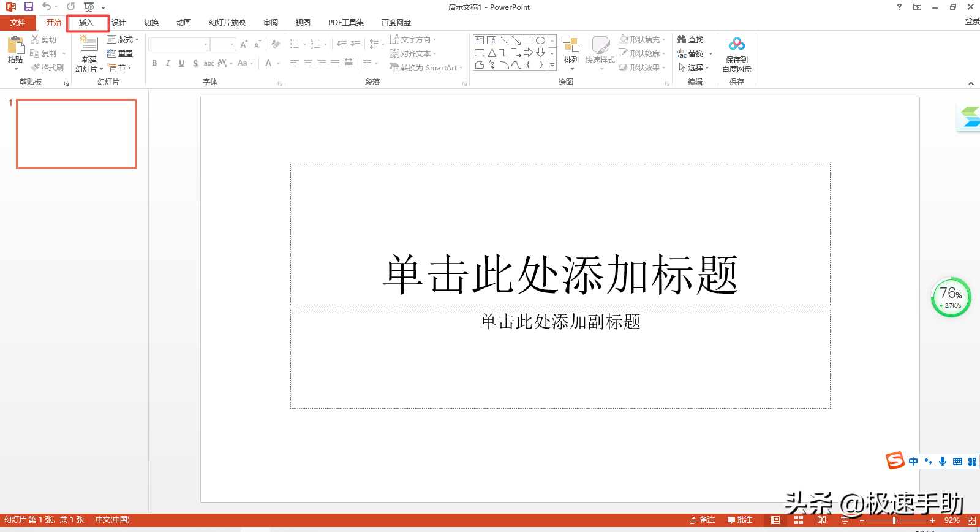Open the 插入 (Insert) tab

click(x=86, y=23)
